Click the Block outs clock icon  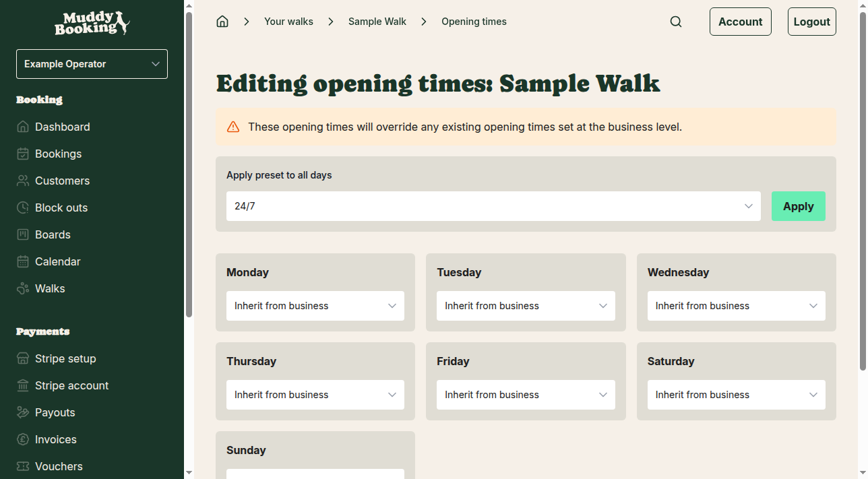[x=23, y=207]
